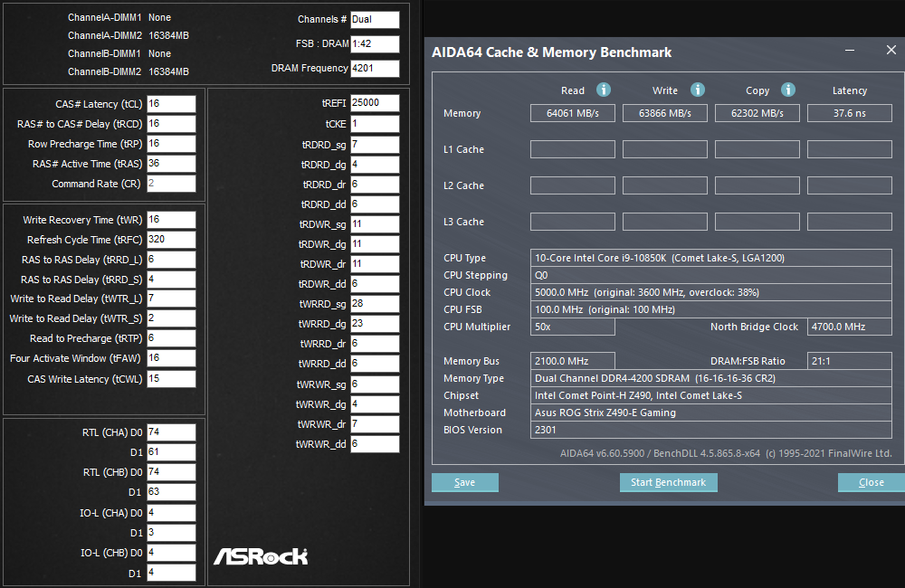This screenshot has width=905, height=588.
Task: Click the tRDRD_sg value field
Action: click(375, 144)
